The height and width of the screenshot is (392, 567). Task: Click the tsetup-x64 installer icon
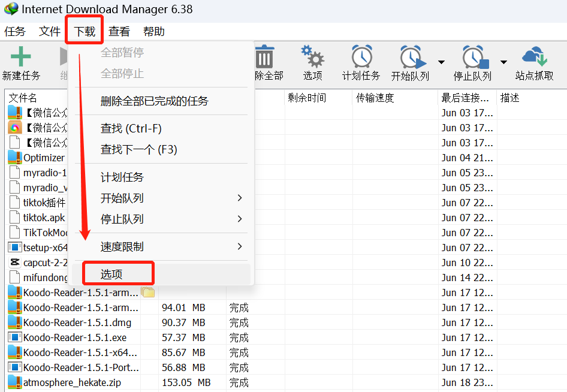(15, 248)
